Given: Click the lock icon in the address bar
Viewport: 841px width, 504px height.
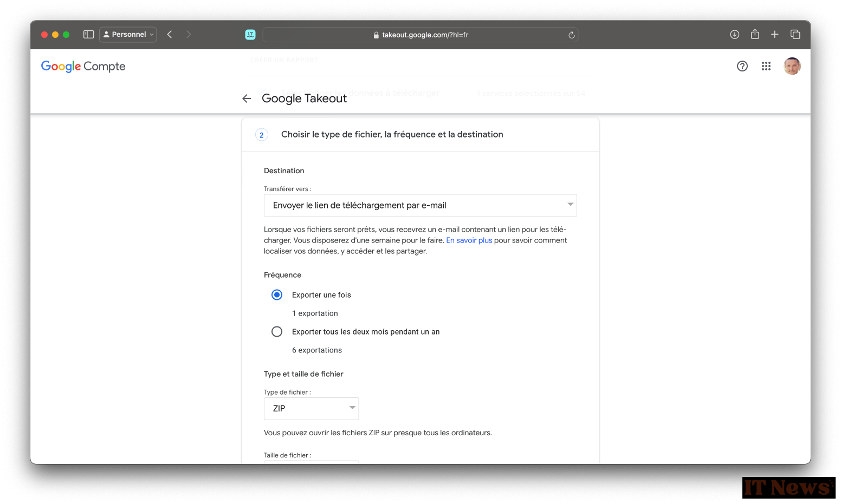Looking at the screenshot, I should point(376,35).
